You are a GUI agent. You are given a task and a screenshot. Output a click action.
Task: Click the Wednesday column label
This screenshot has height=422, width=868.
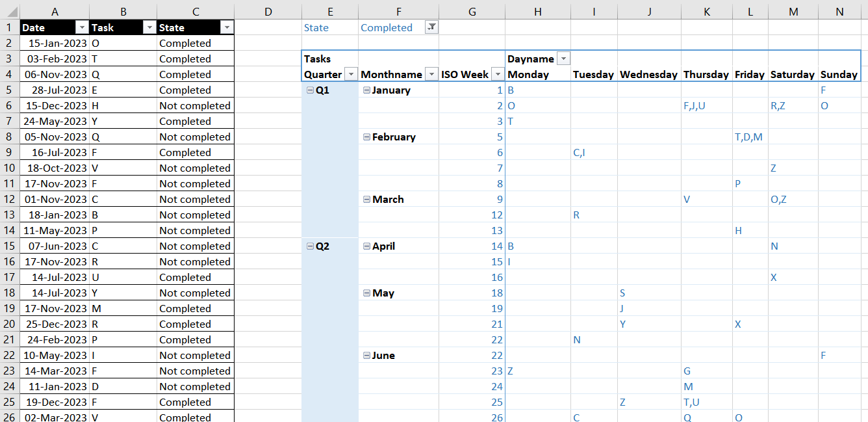pos(648,74)
